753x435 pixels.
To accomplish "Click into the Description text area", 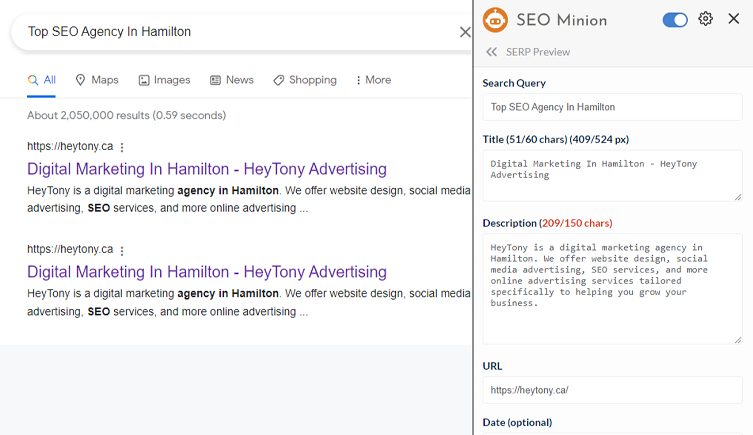I will (612, 288).
